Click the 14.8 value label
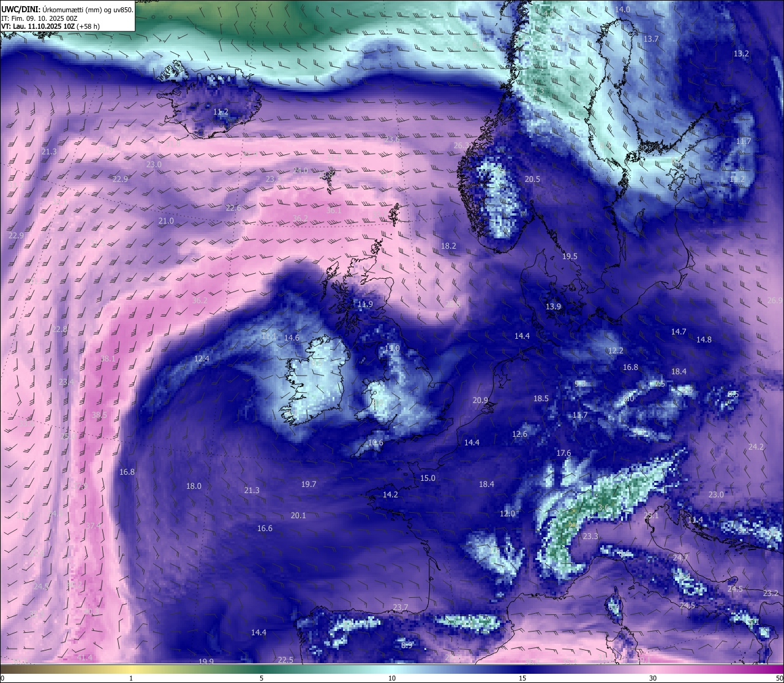 tap(704, 339)
